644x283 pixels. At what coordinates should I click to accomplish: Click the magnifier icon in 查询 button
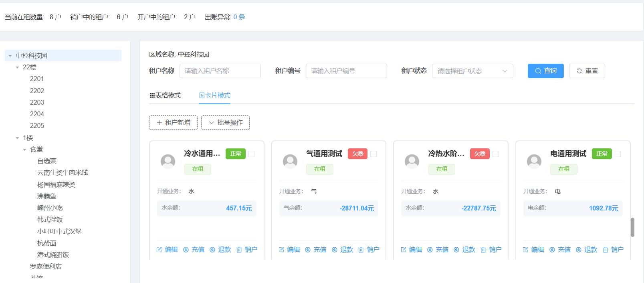pos(538,71)
